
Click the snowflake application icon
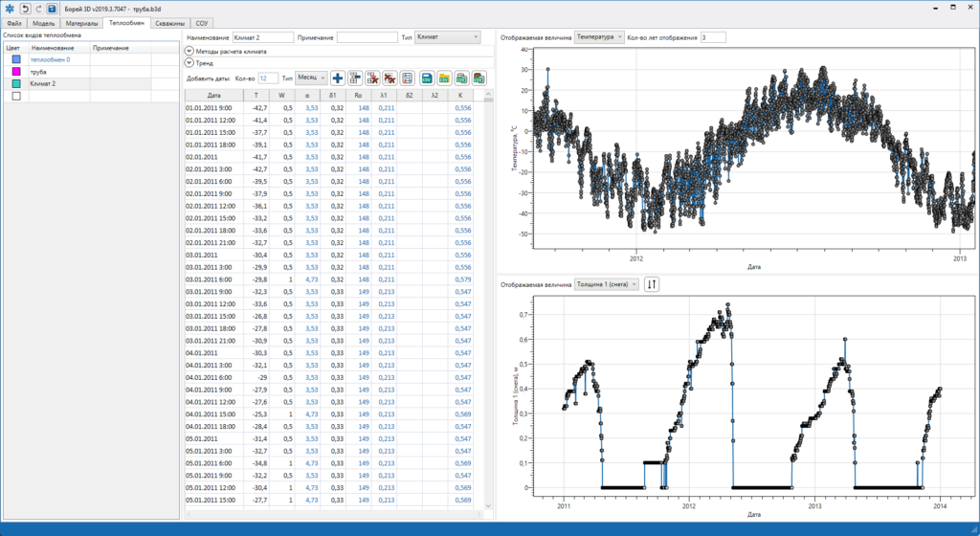click(10, 9)
